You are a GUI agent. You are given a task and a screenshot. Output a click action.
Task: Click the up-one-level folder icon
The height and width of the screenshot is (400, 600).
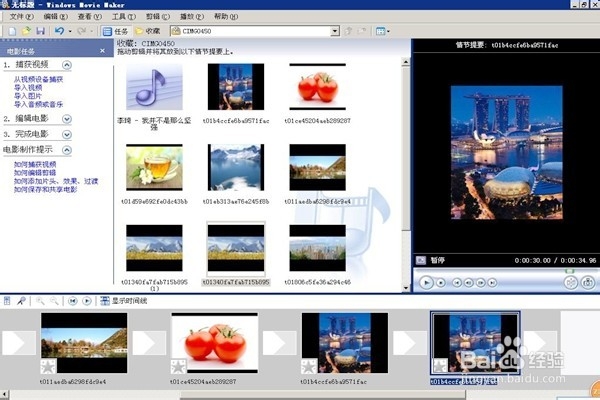click(x=348, y=31)
